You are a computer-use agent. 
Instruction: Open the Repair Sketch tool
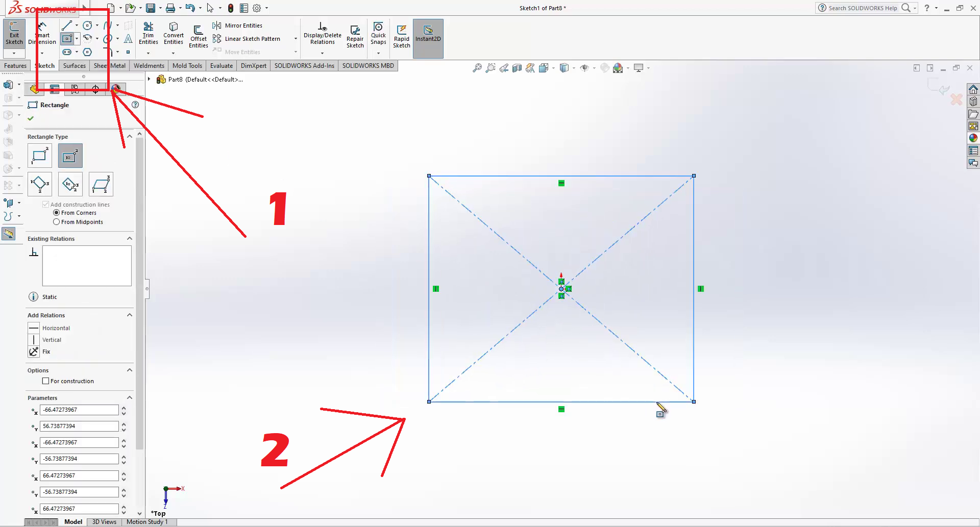tap(355, 36)
